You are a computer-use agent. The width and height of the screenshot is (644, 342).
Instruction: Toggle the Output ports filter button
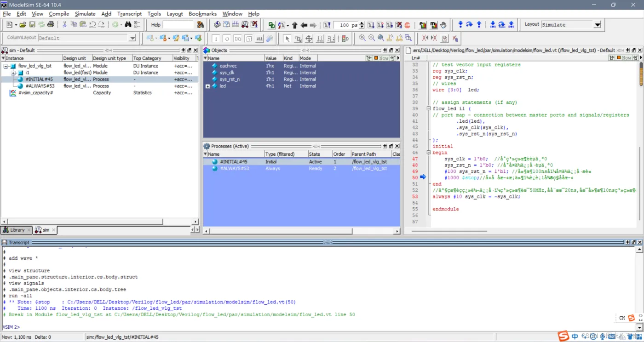tap(227, 39)
